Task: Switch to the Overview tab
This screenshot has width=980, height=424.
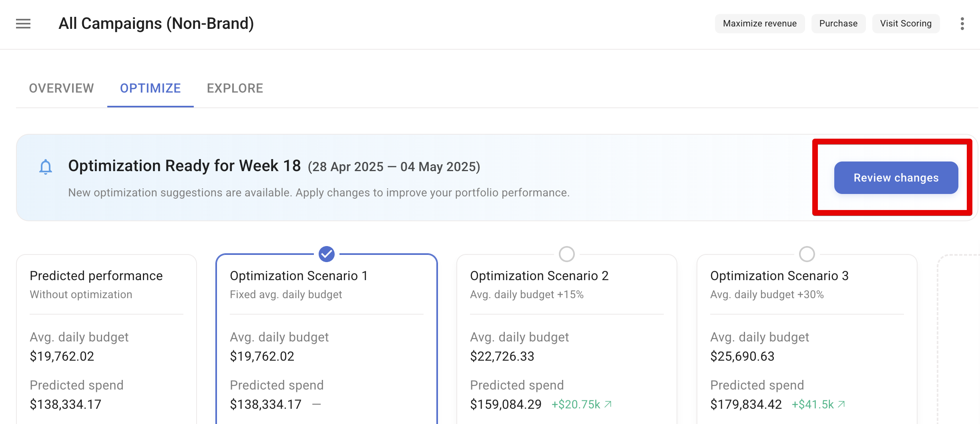Action: coord(61,88)
